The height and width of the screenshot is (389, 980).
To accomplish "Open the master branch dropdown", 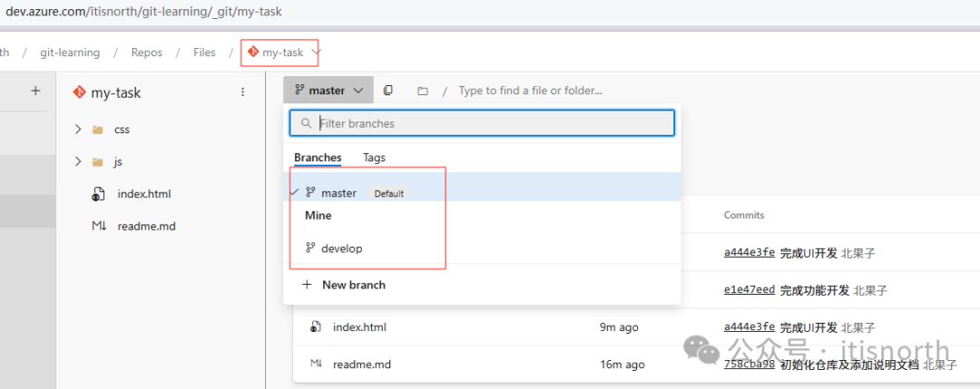I will (x=328, y=91).
